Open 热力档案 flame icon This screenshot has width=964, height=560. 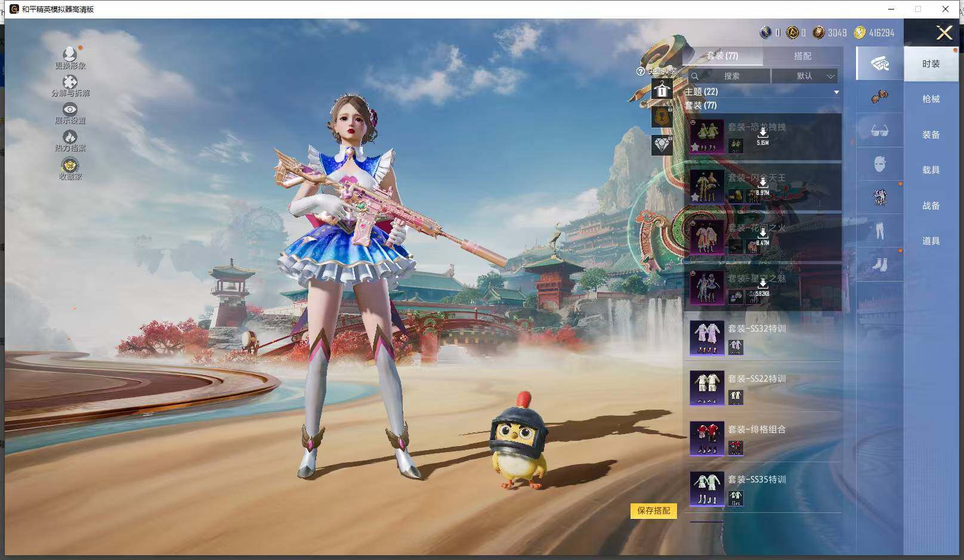[70, 137]
